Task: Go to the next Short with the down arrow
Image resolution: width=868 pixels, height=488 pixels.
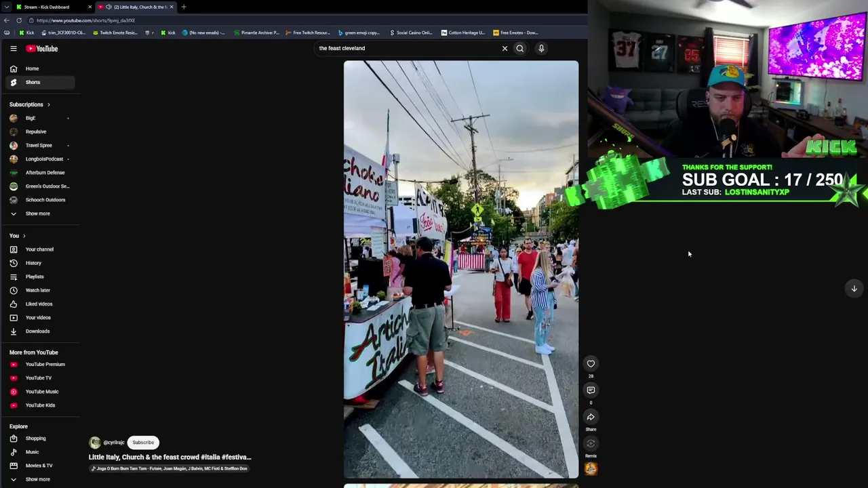Action: pyautogui.click(x=854, y=288)
